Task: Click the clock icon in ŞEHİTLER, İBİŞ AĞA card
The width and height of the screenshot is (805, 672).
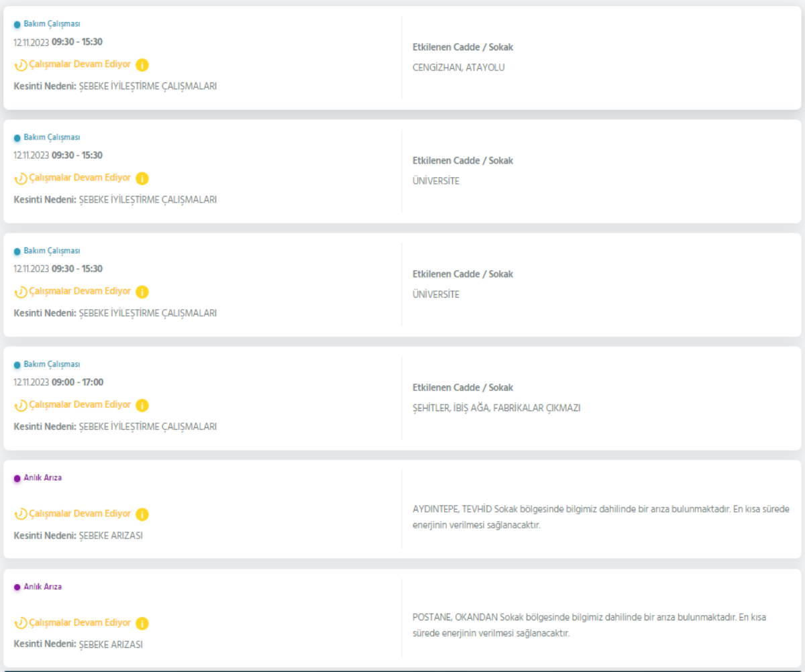Action: click(21, 405)
